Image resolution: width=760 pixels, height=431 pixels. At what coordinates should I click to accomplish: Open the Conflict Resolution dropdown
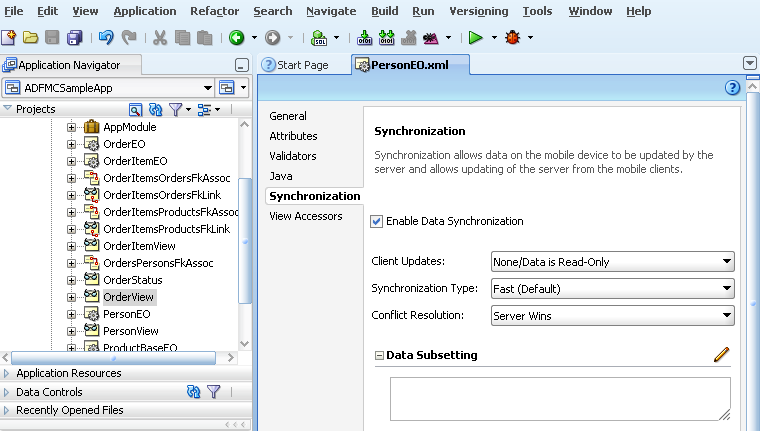point(613,316)
